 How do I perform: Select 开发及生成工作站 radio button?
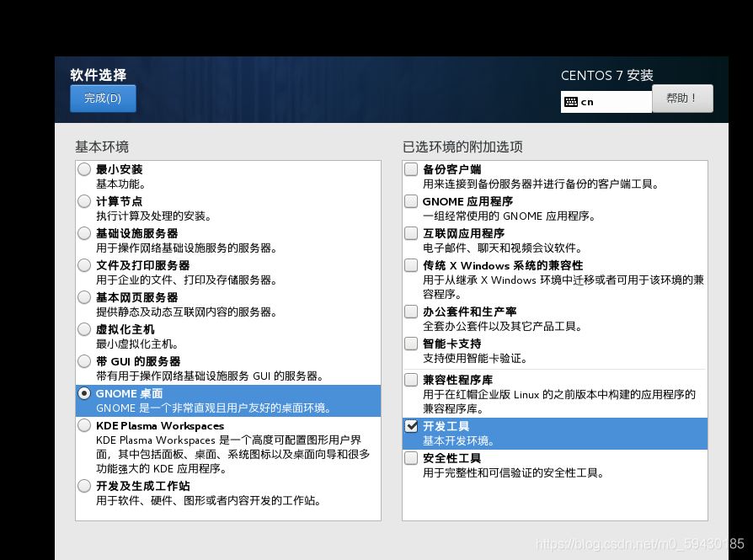[84, 486]
